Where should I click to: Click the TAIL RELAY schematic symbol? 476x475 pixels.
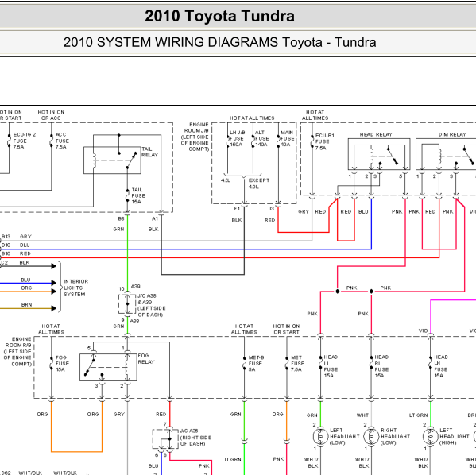[x=112, y=160]
